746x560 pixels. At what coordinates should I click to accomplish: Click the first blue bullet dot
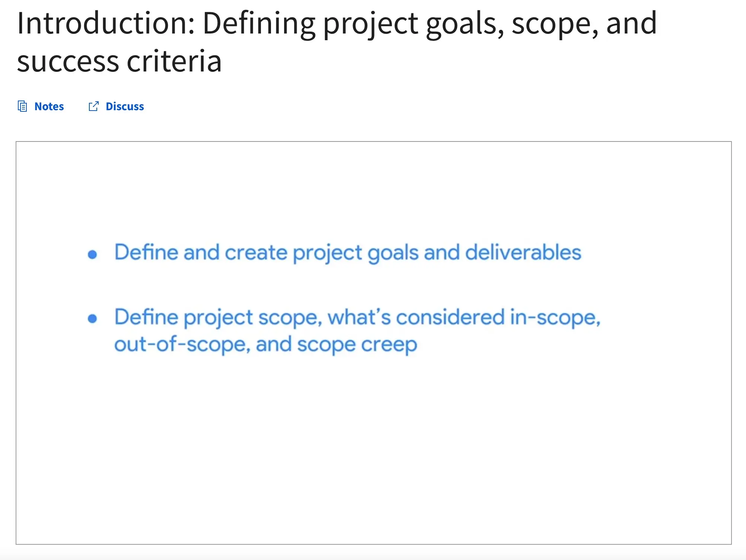pos(92,254)
